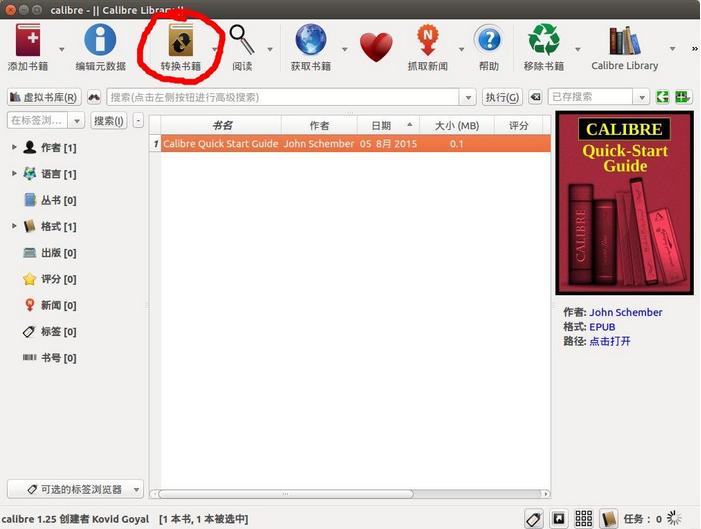701x529 pixels.
Task: Click Get books (获取书籍) globe icon
Action: coord(311,40)
